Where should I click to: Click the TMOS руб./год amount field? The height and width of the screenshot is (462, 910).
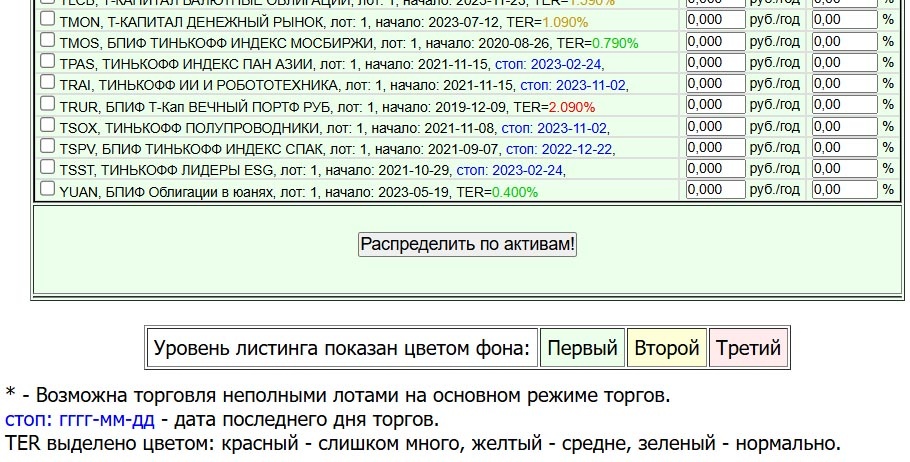[715, 41]
